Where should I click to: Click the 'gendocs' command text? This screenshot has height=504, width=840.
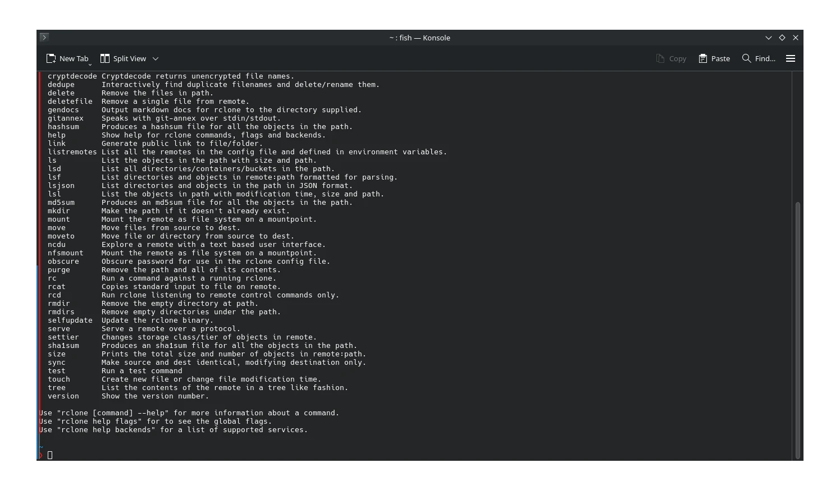click(x=63, y=110)
